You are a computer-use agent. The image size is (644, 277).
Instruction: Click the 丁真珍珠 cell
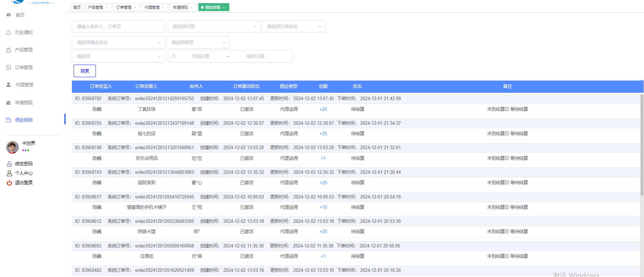click(x=147, y=109)
